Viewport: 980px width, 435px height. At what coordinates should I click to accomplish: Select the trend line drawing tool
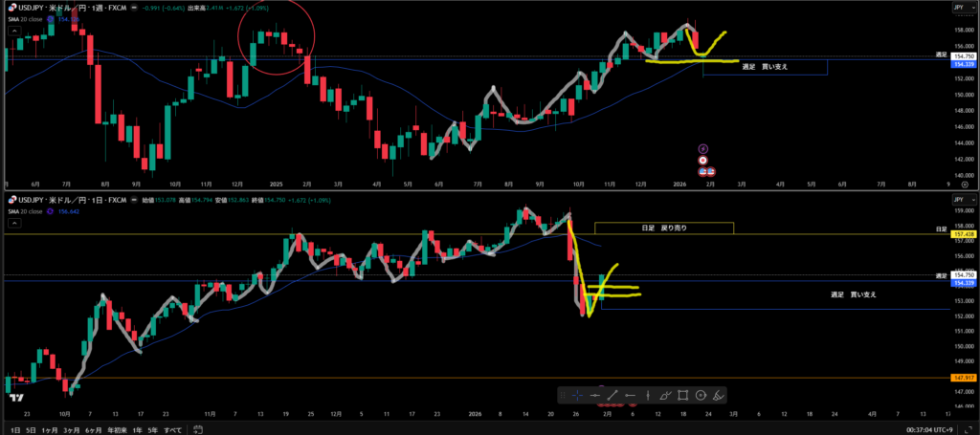(x=612, y=395)
